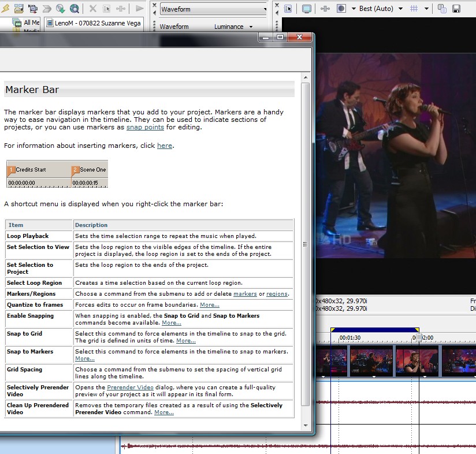This screenshot has width=476, height=454.
Task: Follow the 'regions' link in Markers/Regions row
Action: click(277, 294)
